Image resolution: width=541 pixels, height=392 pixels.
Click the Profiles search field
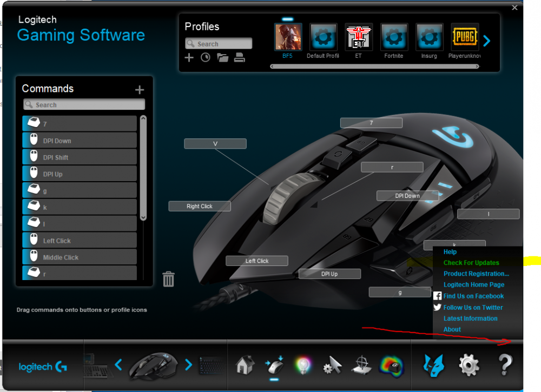click(219, 44)
